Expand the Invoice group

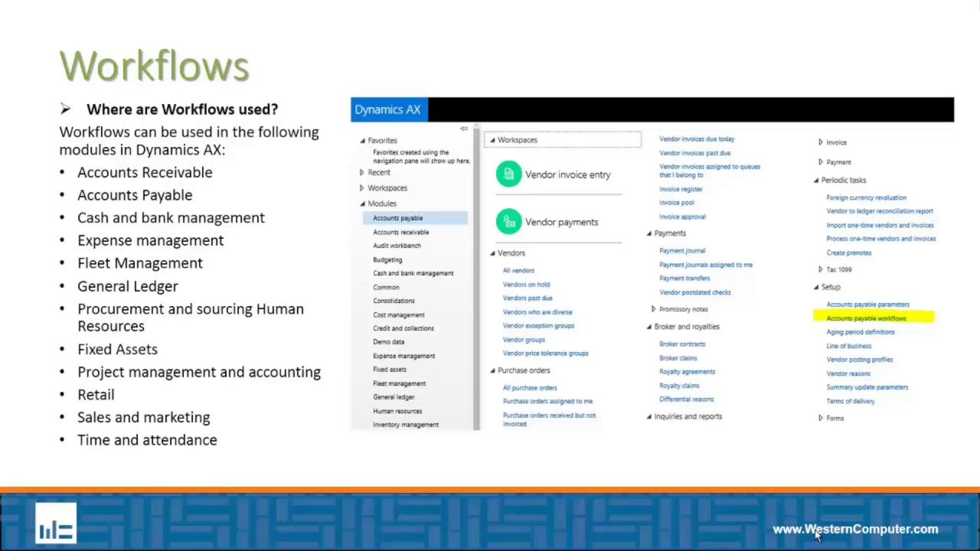(820, 142)
